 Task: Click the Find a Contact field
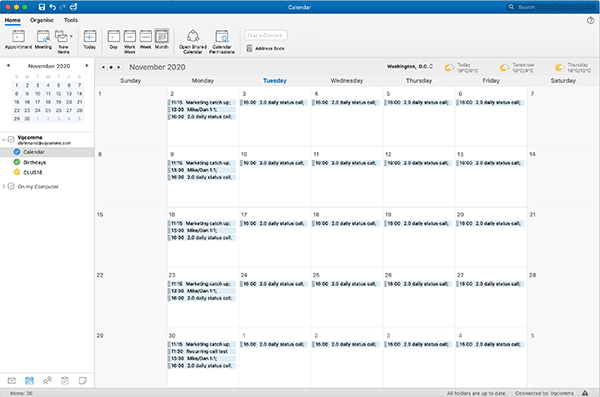click(x=266, y=35)
